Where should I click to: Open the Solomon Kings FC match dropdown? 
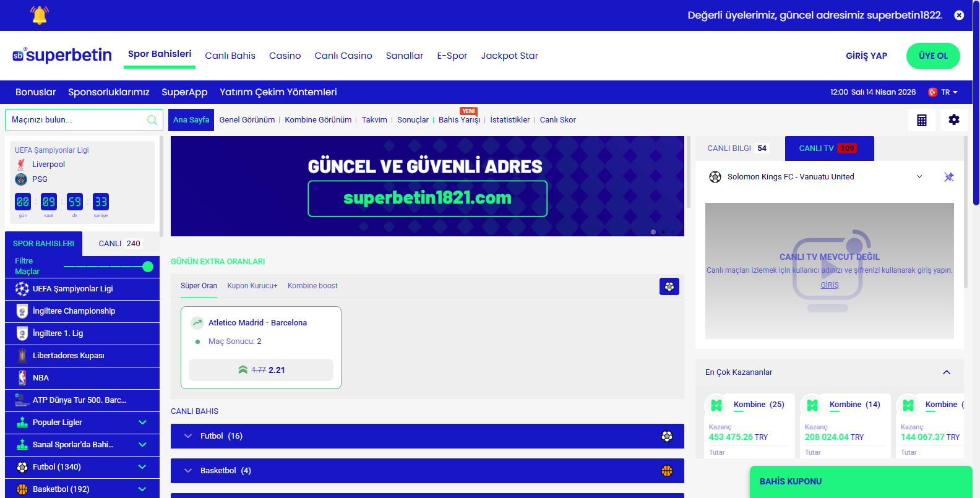pos(919,177)
